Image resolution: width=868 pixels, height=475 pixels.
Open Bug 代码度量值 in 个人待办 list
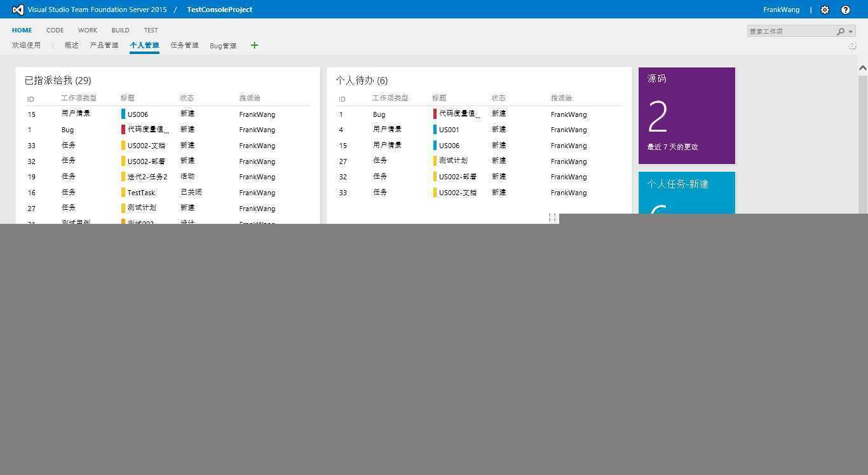(x=459, y=114)
